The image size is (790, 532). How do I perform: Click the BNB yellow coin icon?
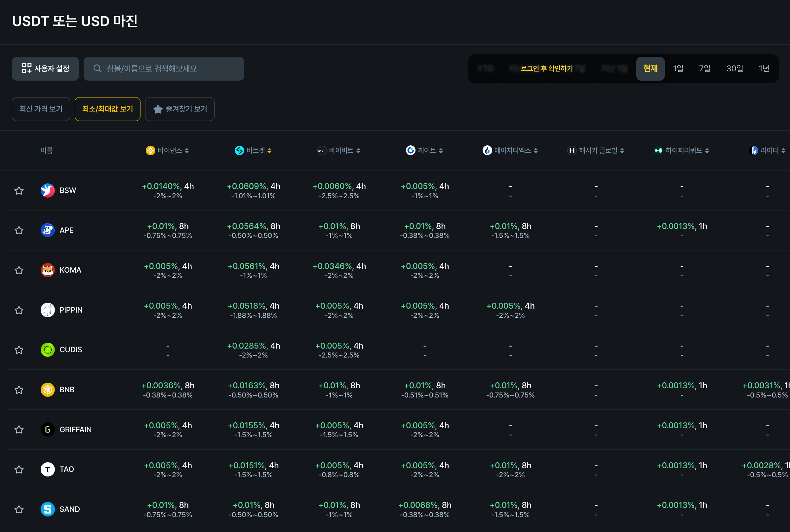click(48, 390)
